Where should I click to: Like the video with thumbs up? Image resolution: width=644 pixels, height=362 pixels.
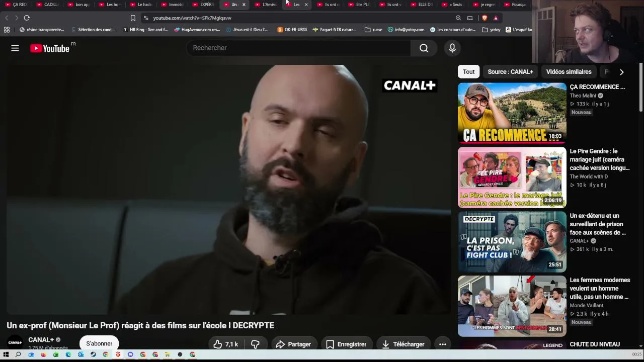(x=225, y=344)
